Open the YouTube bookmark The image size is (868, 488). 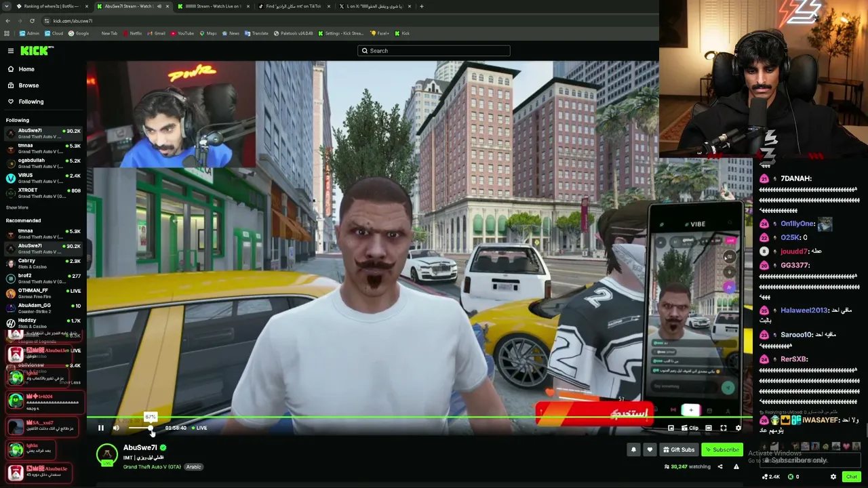coord(182,33)
